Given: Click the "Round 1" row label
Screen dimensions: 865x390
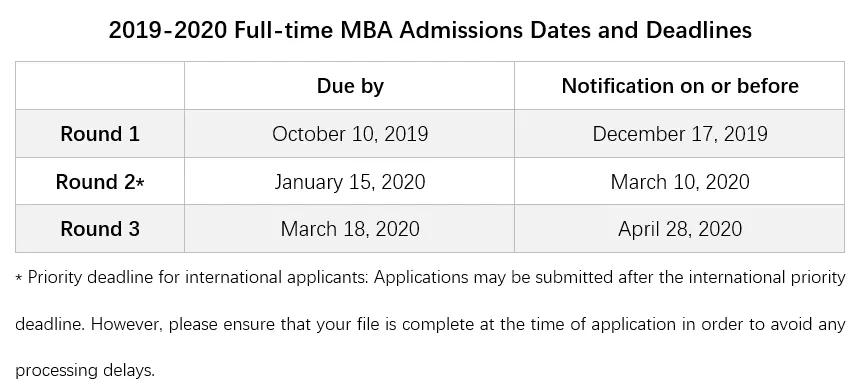Looking at the screenshot, I should [x=100, y=134].
